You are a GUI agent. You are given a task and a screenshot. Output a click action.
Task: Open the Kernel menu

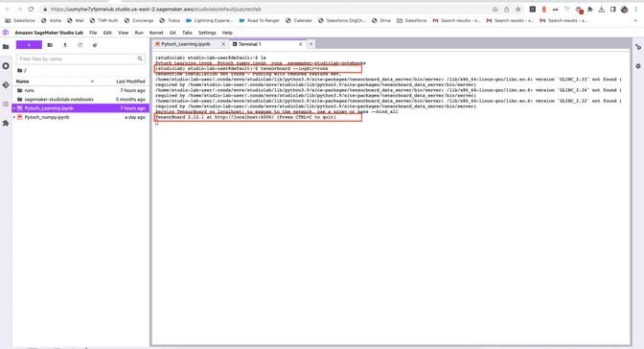(x=156, y=33)
